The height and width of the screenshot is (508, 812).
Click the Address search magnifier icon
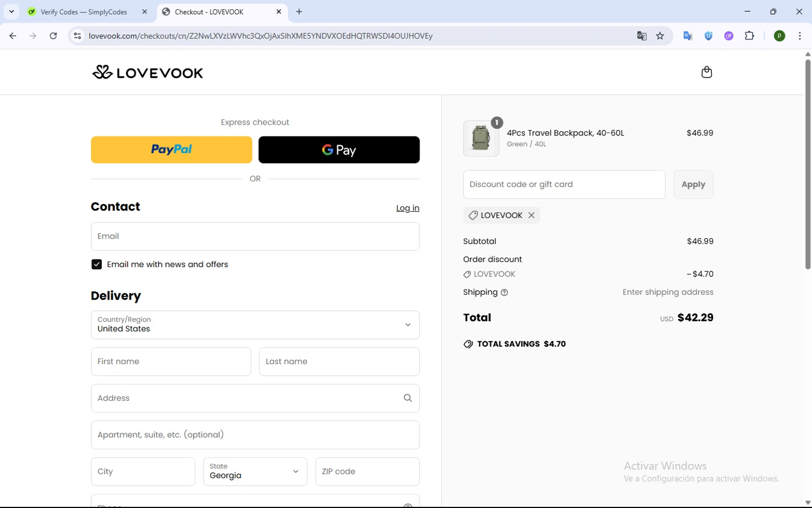click(x=408, y=398)
